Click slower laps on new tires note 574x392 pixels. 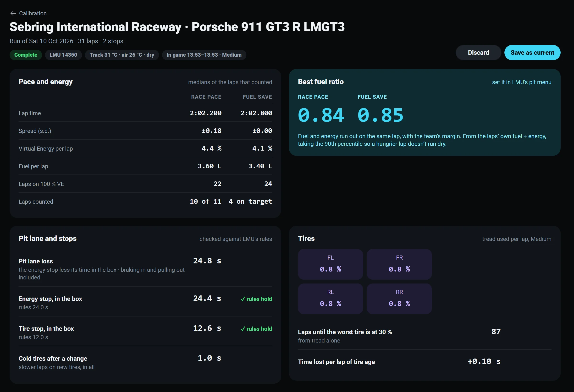point(56,367)
